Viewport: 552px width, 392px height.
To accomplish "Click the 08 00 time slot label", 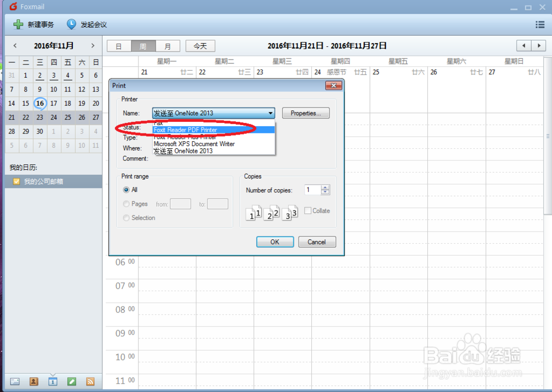I will 125,309.
